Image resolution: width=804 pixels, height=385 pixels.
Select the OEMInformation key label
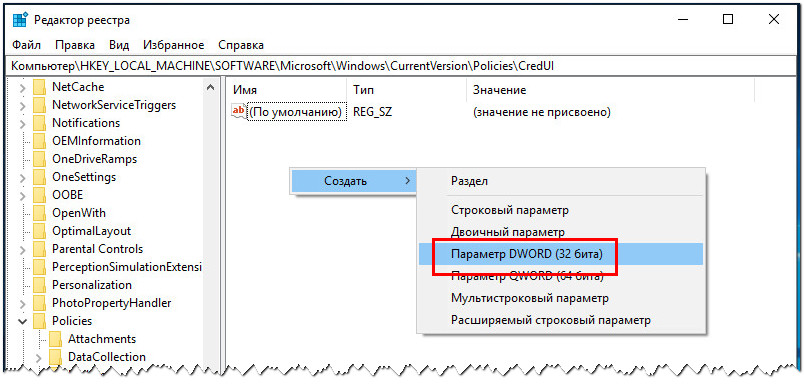(96, 141)
